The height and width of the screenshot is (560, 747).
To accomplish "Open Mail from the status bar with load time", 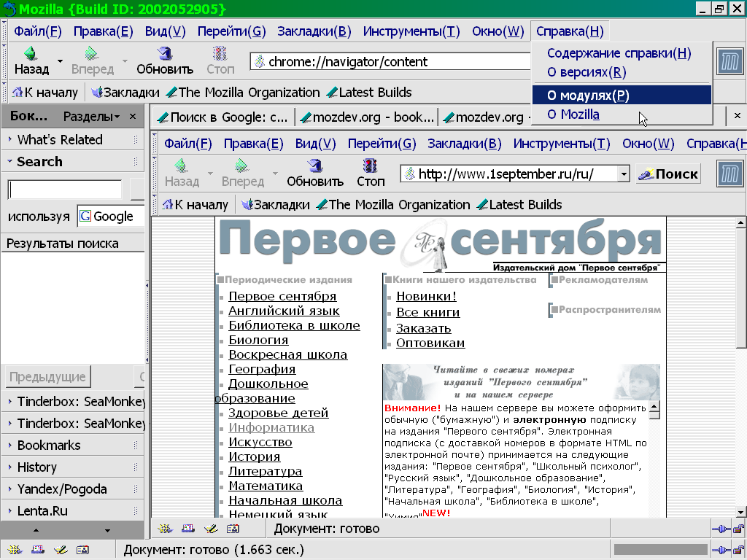I will pos(36,550).
